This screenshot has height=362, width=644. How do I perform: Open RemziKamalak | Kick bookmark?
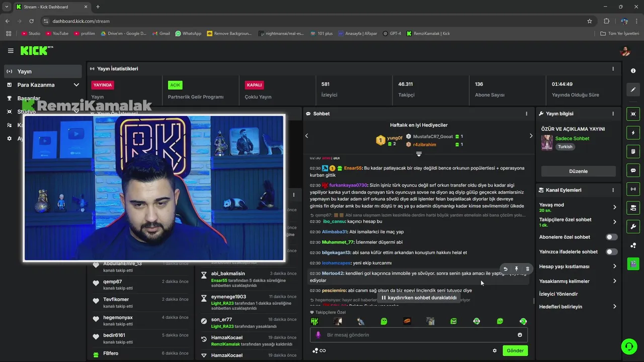428,34
